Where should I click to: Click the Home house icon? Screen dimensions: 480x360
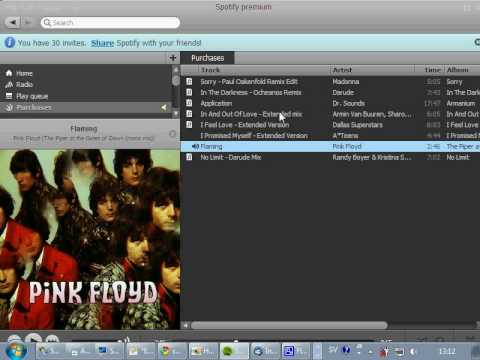(9, 73)
